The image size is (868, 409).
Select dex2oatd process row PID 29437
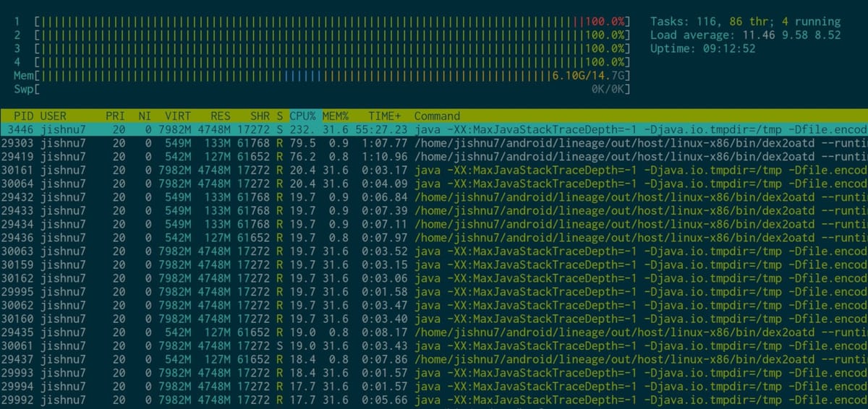[x=434, y=360]
